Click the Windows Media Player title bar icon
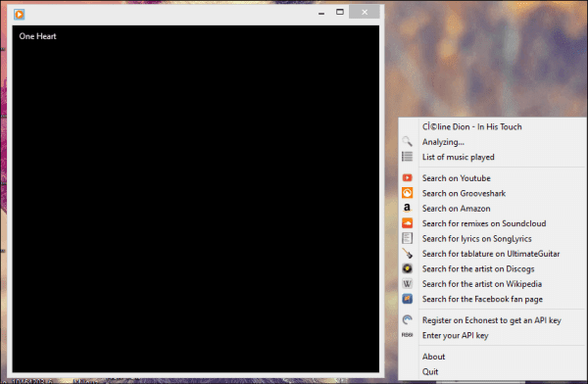The width and height of the screenshot is (588, 384). pos(20,15)
